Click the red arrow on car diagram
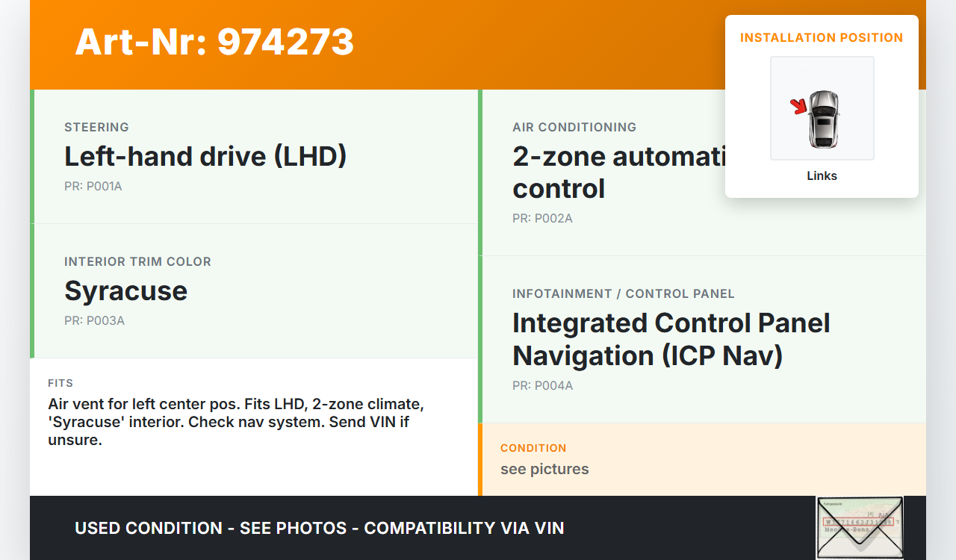 point(799,107)
